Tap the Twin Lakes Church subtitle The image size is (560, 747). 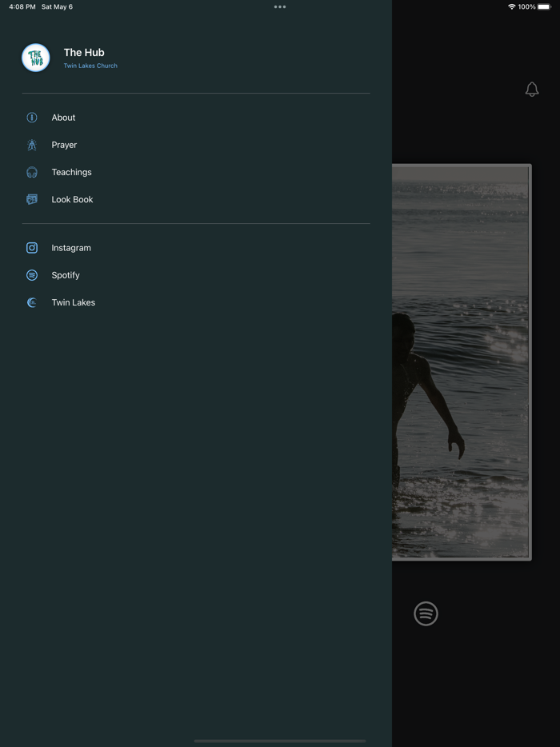coord(90,66)
